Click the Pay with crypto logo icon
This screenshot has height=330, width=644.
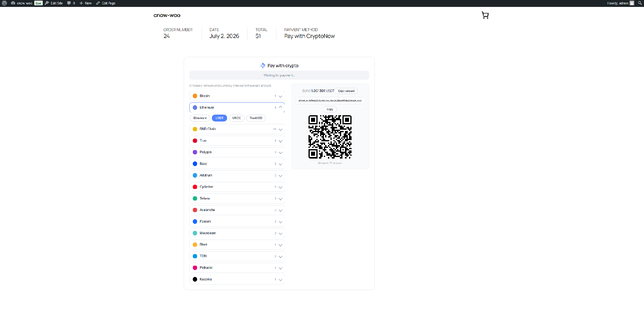pos(263,66)
